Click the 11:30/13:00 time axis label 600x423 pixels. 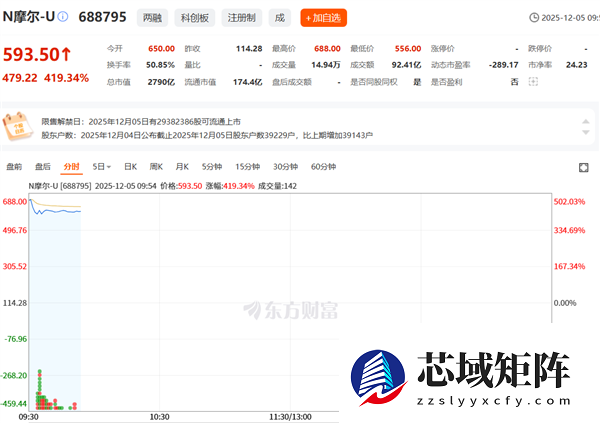[290, 417]
